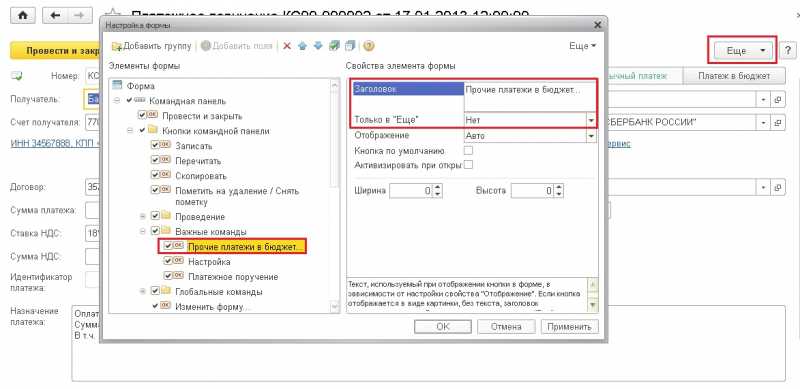
Task: Toggle checkbox for Провести и закрыть
Action: (x=142, y=116)
